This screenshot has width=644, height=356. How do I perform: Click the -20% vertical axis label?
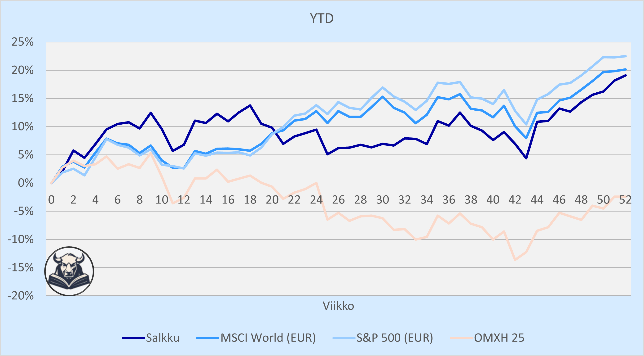[x=21, y=296]
